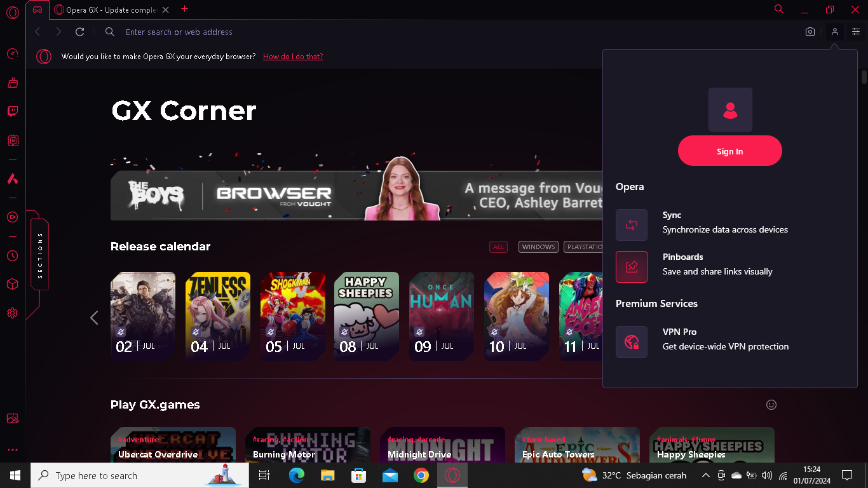The image size is (868, 488).
Task: Toggle notification bell on 11 JUL card
Action: [569, 332]
